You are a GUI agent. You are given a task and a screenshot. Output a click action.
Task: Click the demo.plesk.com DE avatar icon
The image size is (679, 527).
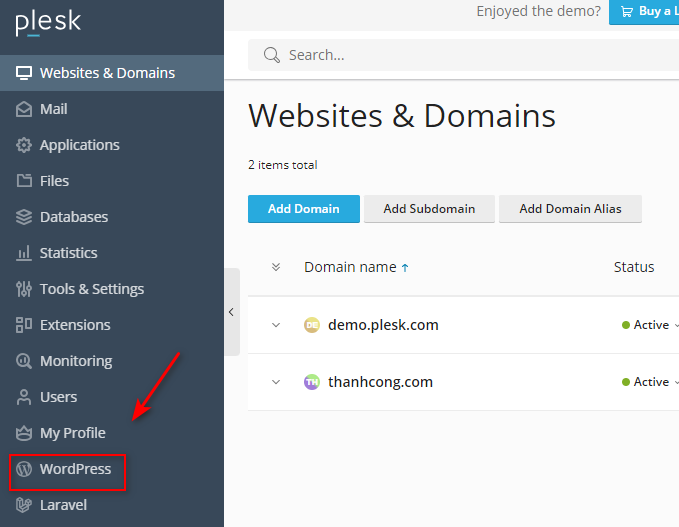312,325
